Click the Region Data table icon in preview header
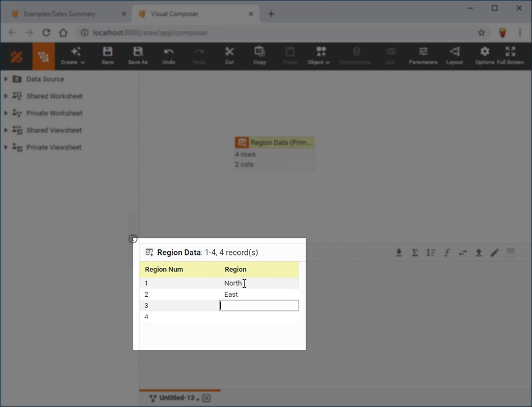 (149, 252)
